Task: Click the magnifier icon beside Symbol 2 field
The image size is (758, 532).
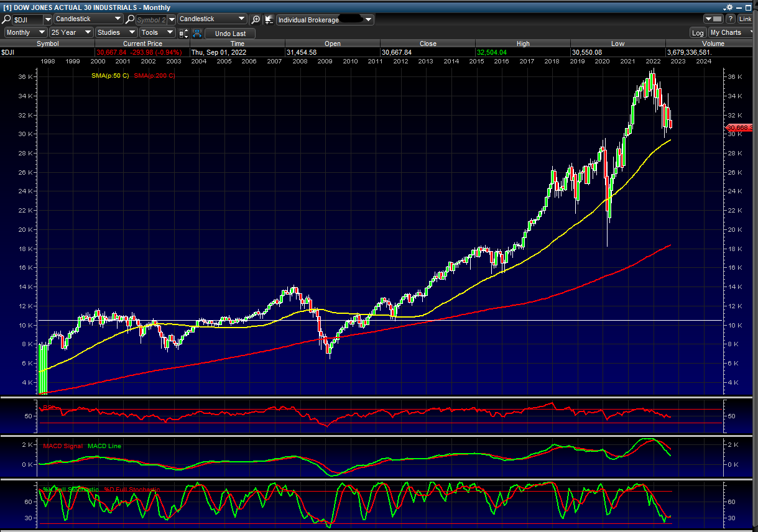Action: 130,20
